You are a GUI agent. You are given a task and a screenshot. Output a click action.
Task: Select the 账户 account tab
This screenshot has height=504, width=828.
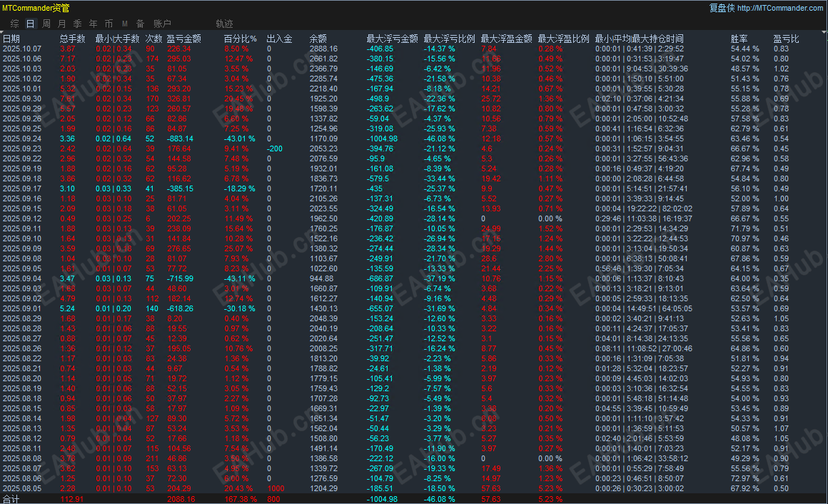click(162, 24)
